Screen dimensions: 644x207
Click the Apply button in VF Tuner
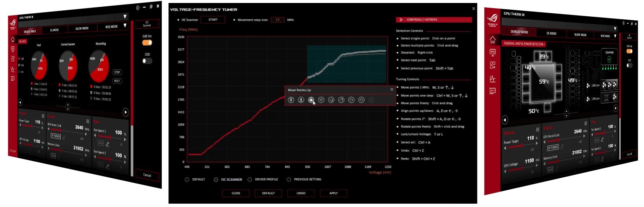[x=333, y=193]
